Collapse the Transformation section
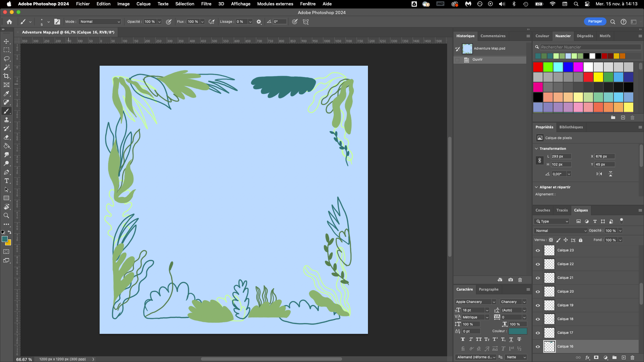Image resolution: width=644 pixels, height=362 pixels. tap(536, 148)
